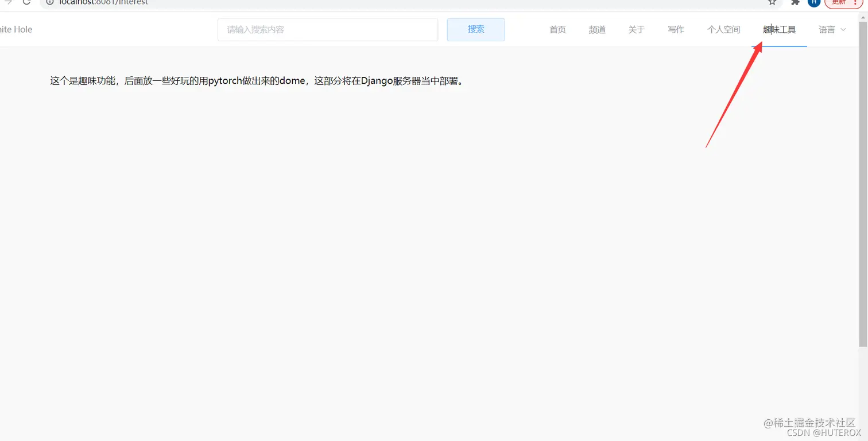
Task: Go to the 首页 home tab
Action: pyautogui.click(x=557, y=29)
